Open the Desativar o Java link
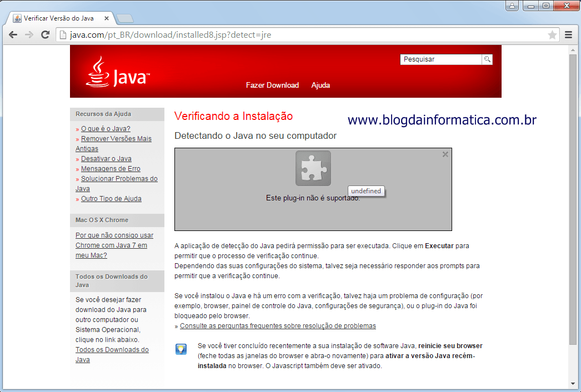This screenshot has width=581, height=392. click(106, 159)
